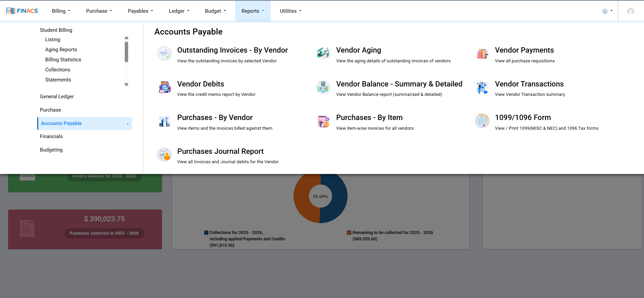This screenshot has width=644, height=298.
Task: Click the Student Billing submenu scrollbar thumb
Action: pos(126,52)
